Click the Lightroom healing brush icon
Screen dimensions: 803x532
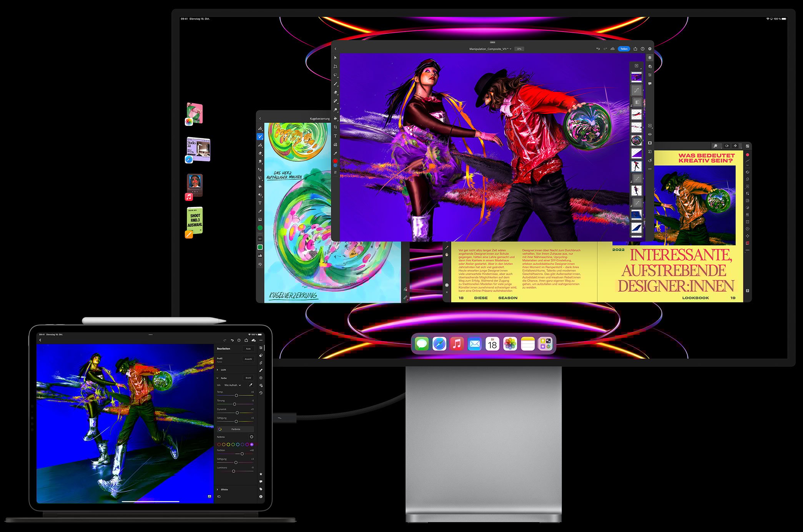coord(261,370)
